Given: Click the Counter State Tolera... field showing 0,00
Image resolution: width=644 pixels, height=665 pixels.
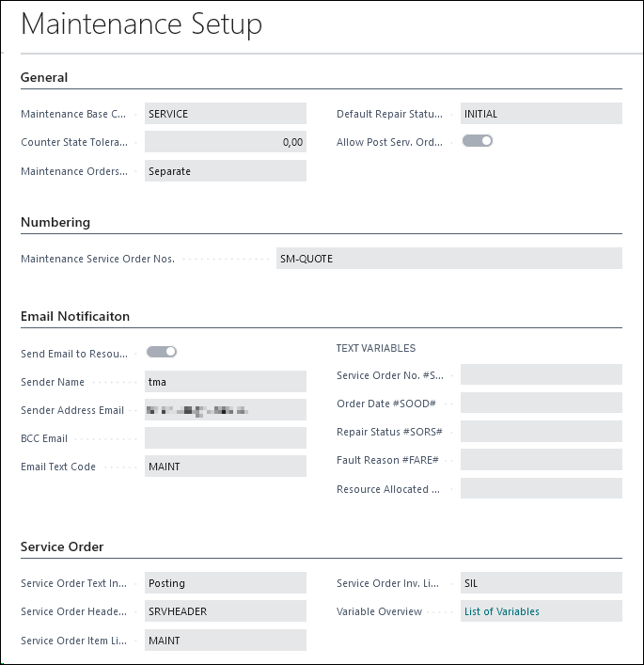Looking at the screenshot, I should click(x=225, y=142).
